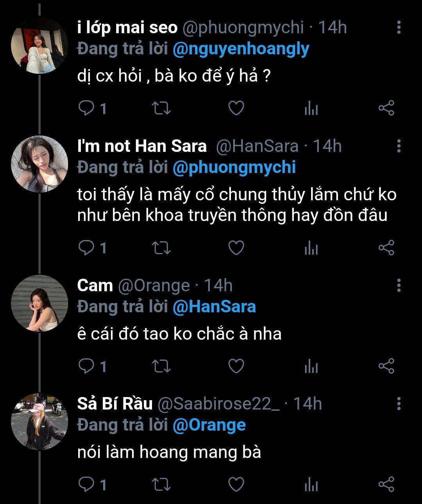
Task: Open the @phuongmychi mention link
Action: (234, 167)
